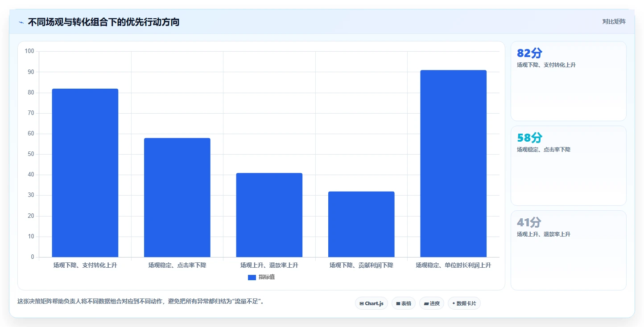Image resolution: width=644 pixels, height=327 pixels.
Task: Toggle the 指标值 legend color box
Action: click(252, 277)
